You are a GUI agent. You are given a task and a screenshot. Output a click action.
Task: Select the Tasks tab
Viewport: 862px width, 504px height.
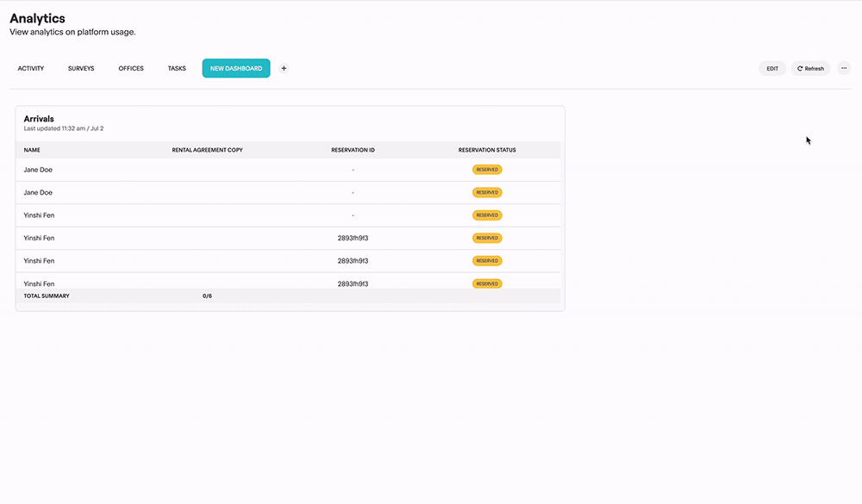177,68
